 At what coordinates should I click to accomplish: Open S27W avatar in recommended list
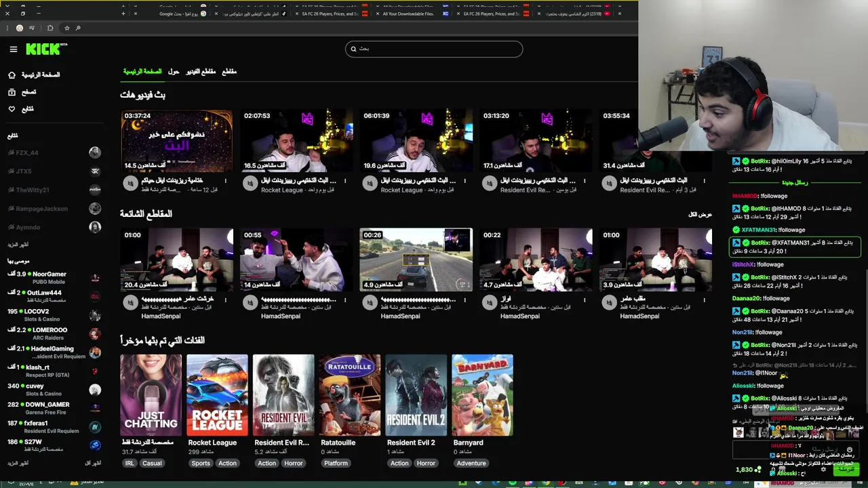click(95, 445)
